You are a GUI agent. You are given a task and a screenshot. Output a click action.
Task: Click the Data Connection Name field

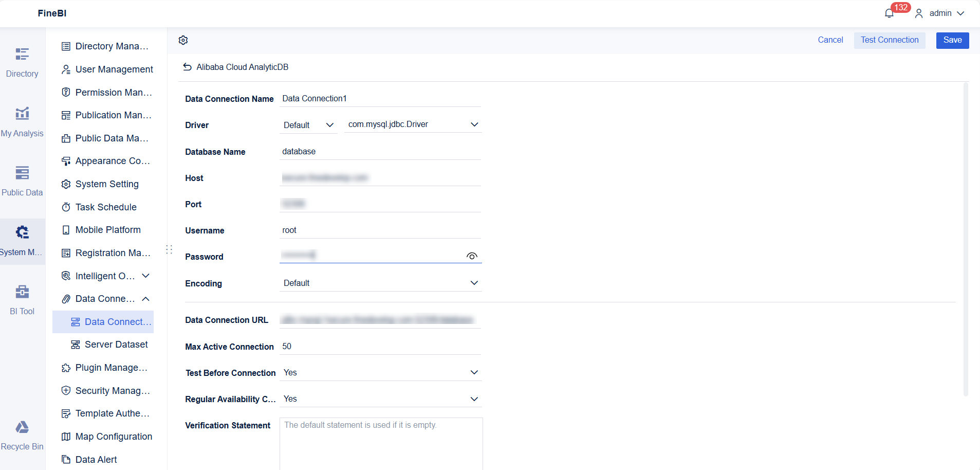pyautogui.click(x=380, y=98)
